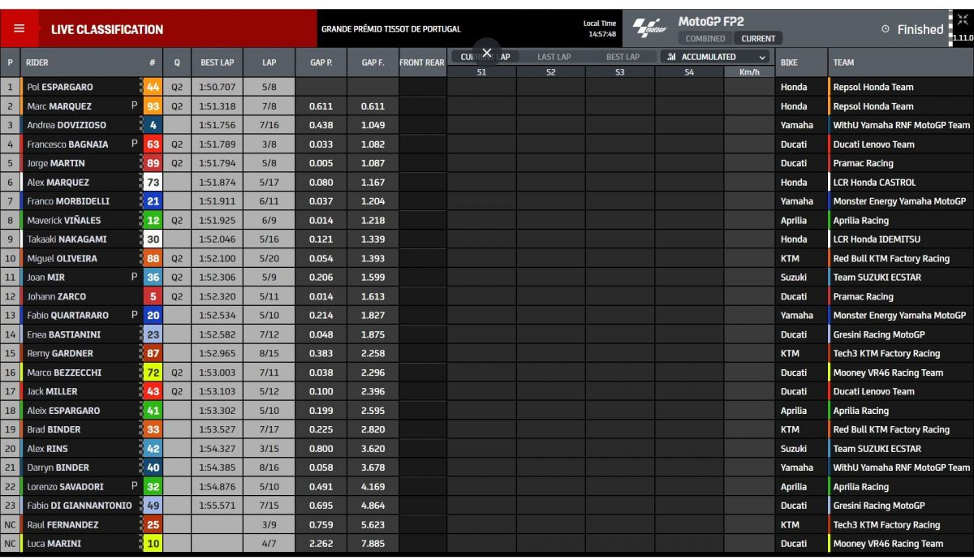This screenshot has height=560, width=974.
Task: Select rider Fabio QUARTARARO
Action: point(67,316)
